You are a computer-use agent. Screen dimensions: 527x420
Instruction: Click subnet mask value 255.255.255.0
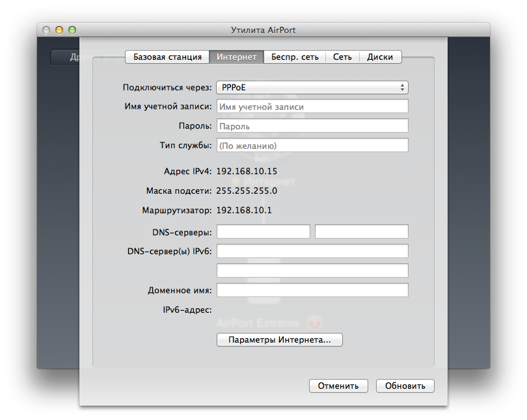pyautogui.click(x=247, y=190)
